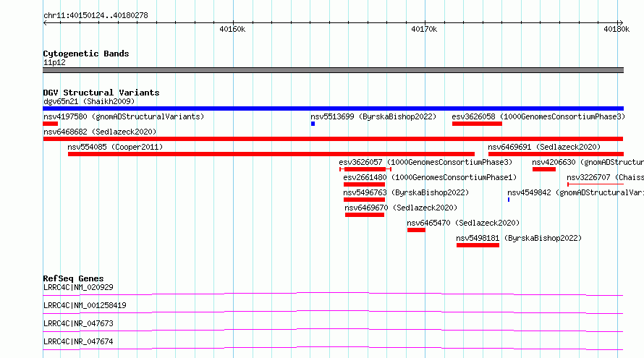Click the chr11:40150124..40180278 coordinate label
Viewport: 644px width, 358px height.
click(x=96, y=15)
